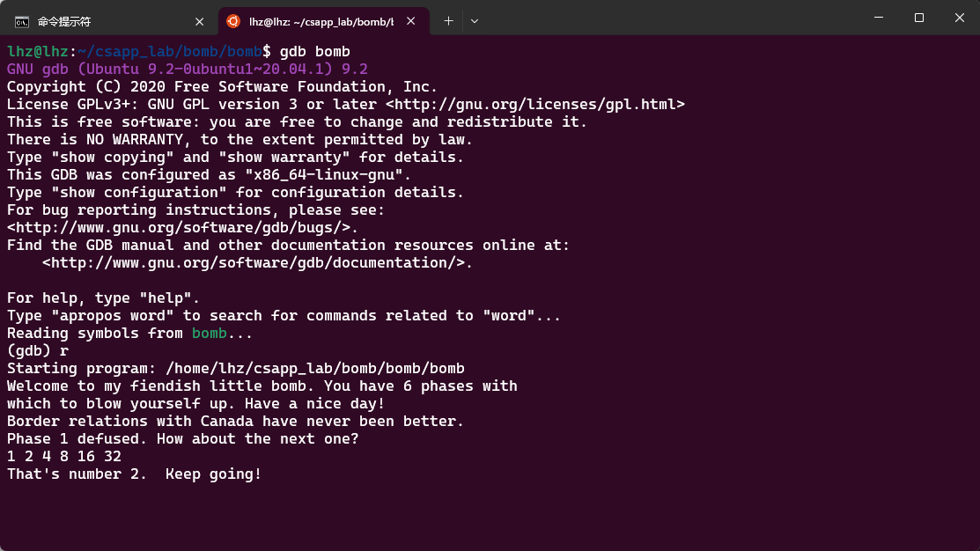
Task: Click the 1 2 4 8 16 32 answer line
Action: click(x=62, y=456)
